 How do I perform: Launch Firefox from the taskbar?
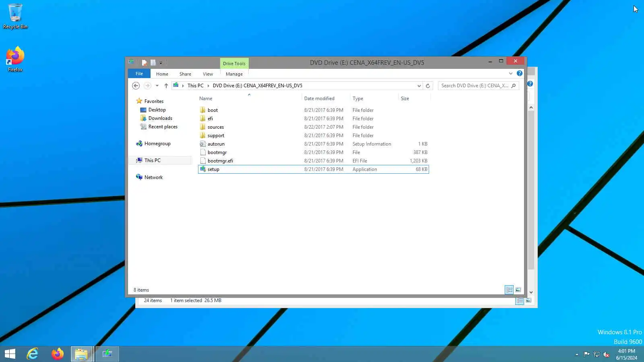pos(57,354)
